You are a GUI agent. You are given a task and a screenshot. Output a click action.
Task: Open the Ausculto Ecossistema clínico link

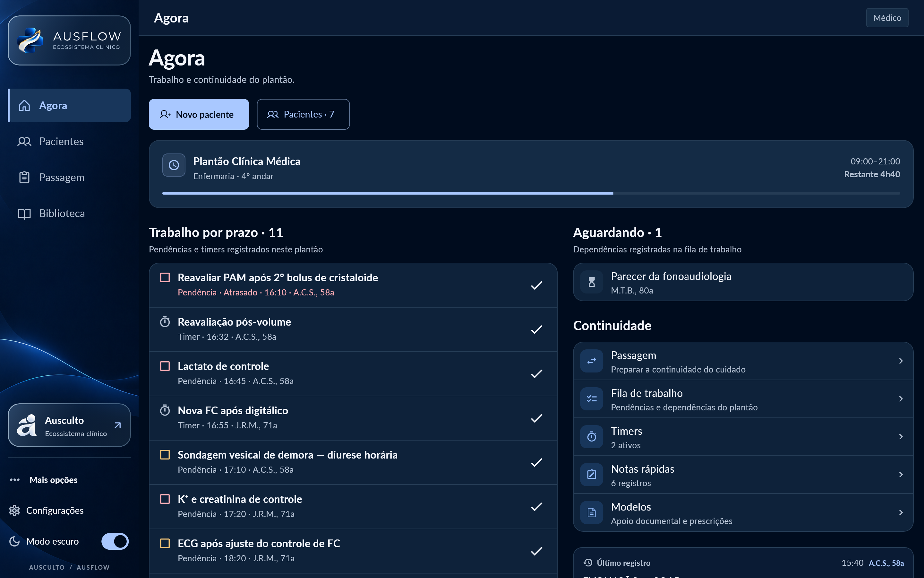point(69,425)
